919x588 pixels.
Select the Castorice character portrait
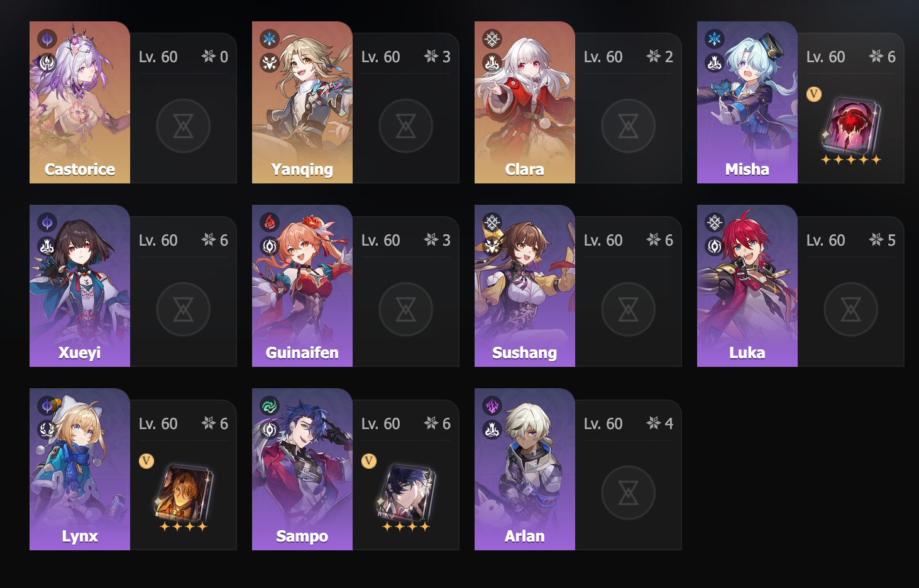click(x=80, y=102)
